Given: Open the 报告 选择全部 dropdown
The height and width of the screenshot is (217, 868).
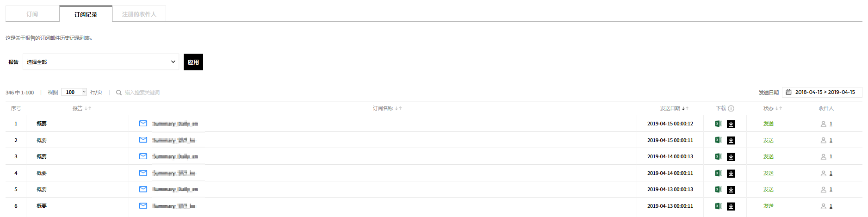Looking at the screenshot, I should 101,62.
